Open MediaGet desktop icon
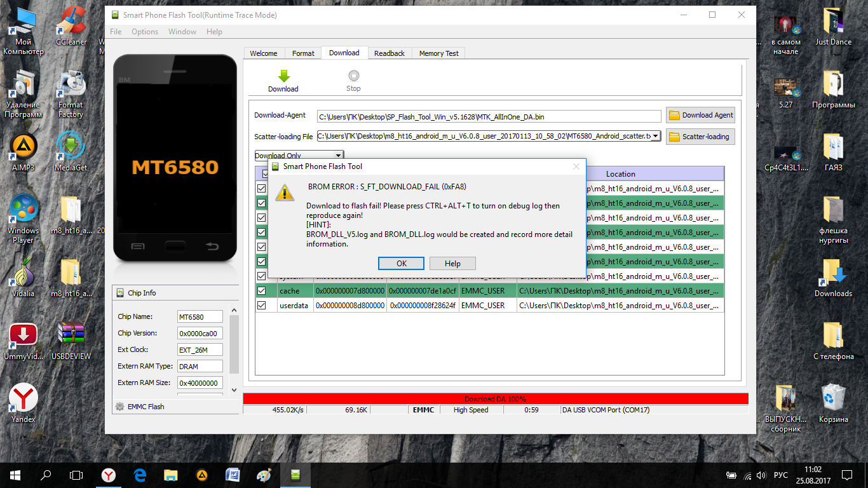The image size is (868, 488). (71, 147)
